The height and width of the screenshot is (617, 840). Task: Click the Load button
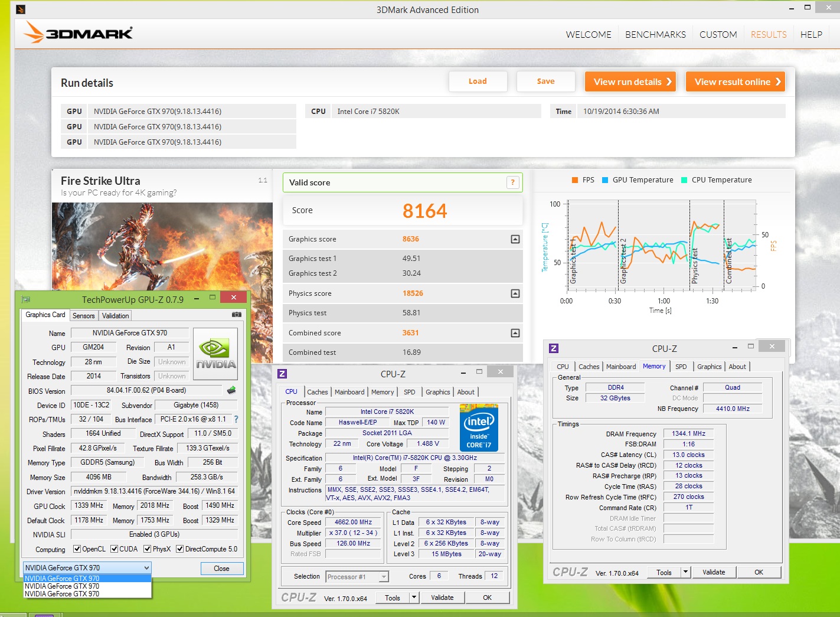click(478, 81)
